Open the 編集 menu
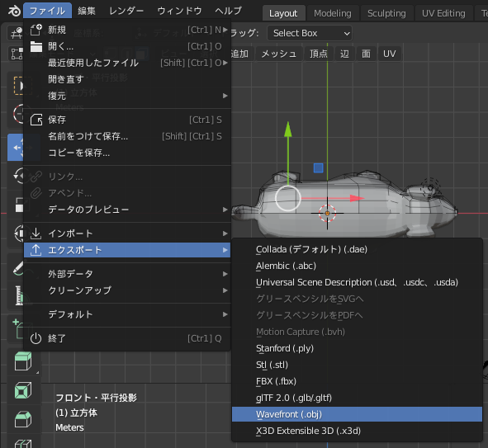The width and height of the screenshot is (488, 448). pyautogui.click(x=87, y=12)
